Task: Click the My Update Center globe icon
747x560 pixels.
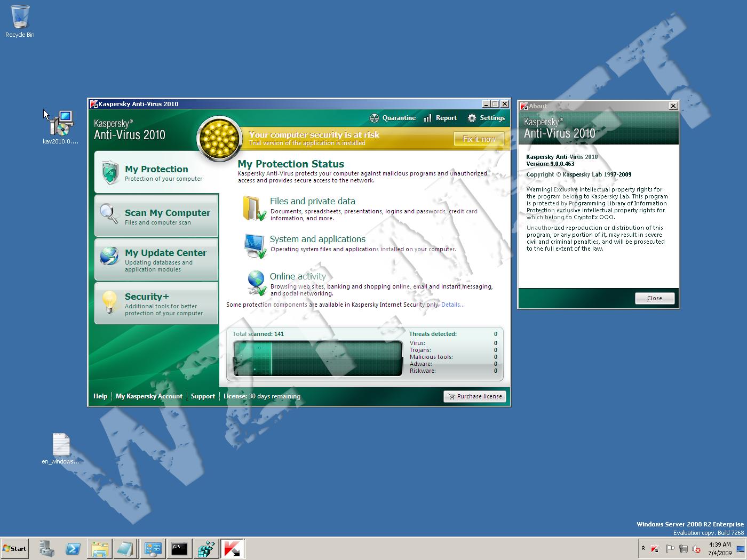Action: click(109, 256)
